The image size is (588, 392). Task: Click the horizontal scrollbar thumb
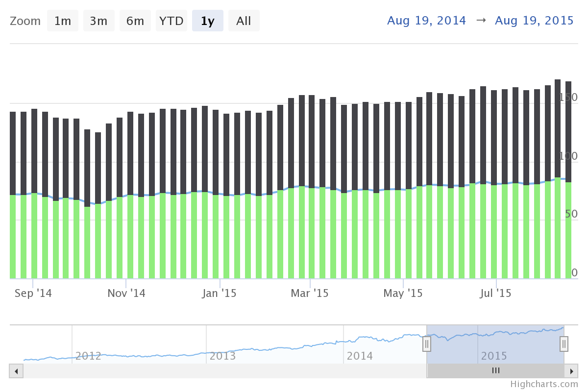pos(495,371)
